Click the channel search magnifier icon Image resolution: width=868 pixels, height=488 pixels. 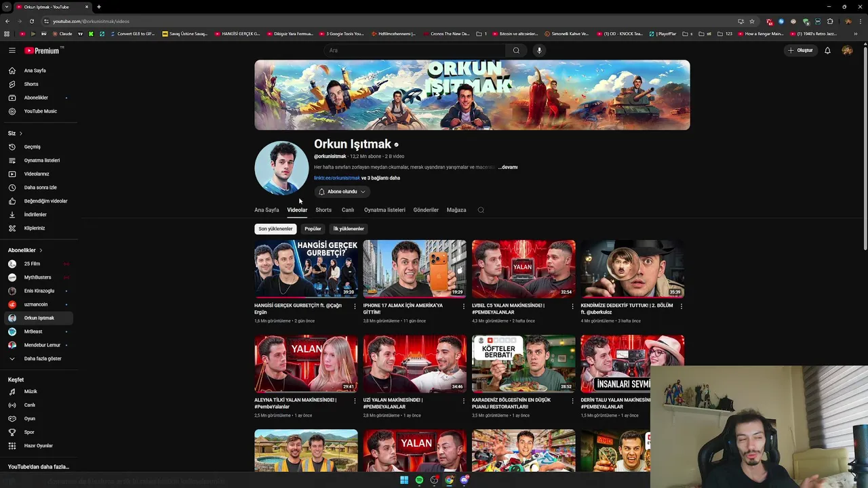(481, 210)
